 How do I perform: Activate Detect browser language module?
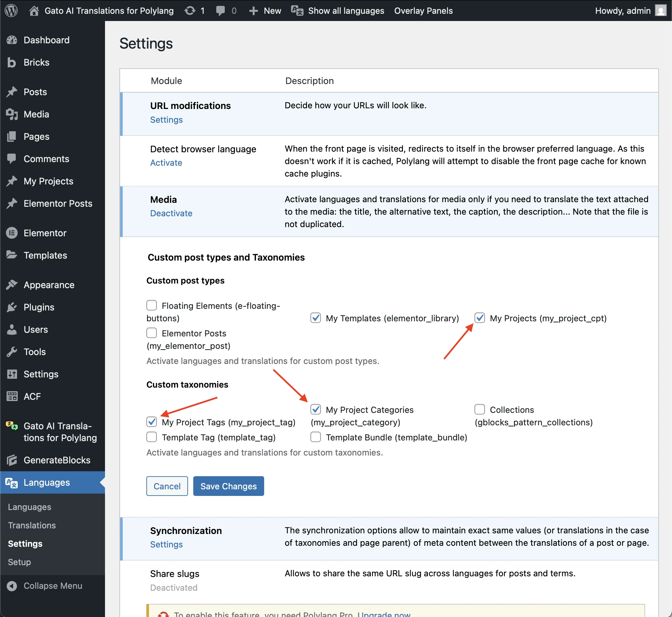(x=166, y=162)
